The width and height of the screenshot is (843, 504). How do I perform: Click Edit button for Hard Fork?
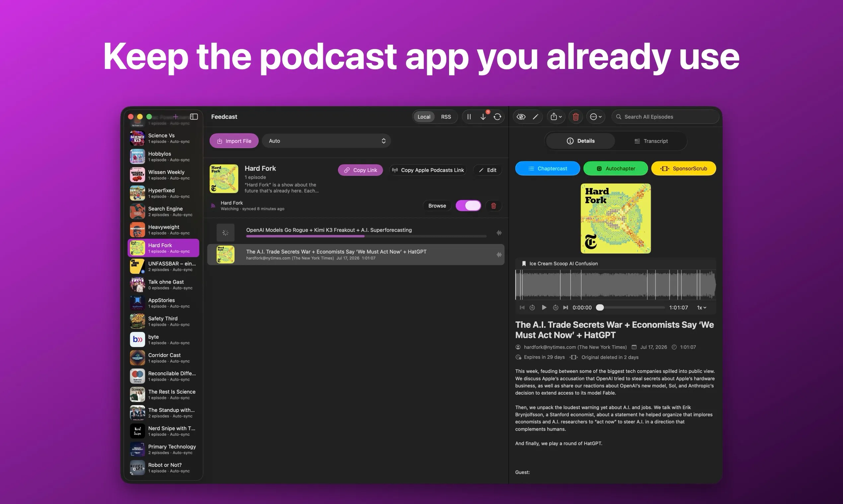[488, 170]
